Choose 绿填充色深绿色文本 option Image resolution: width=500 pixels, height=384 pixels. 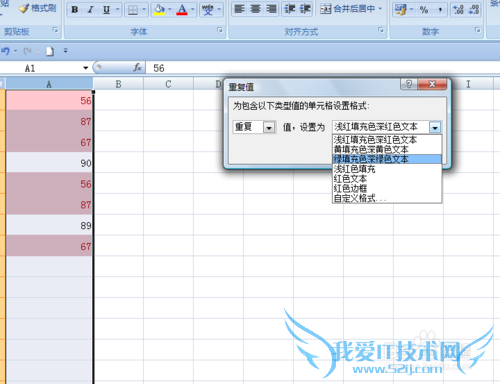387,159
